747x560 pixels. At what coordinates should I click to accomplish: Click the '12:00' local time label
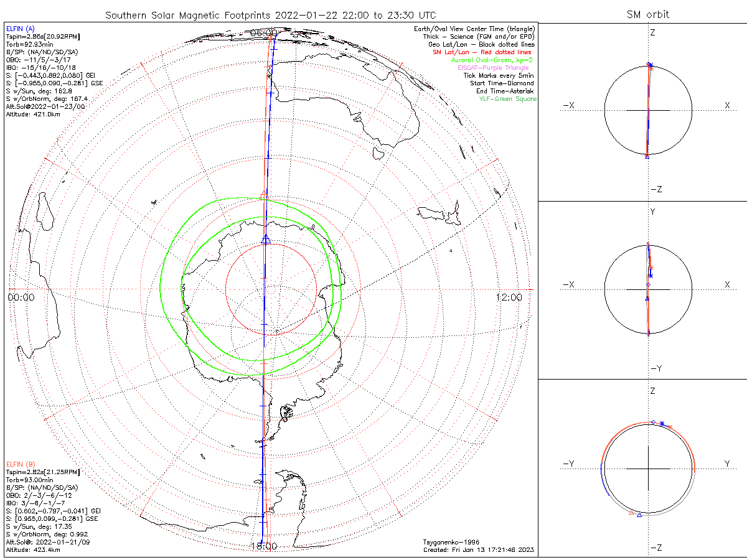[509, 297]
